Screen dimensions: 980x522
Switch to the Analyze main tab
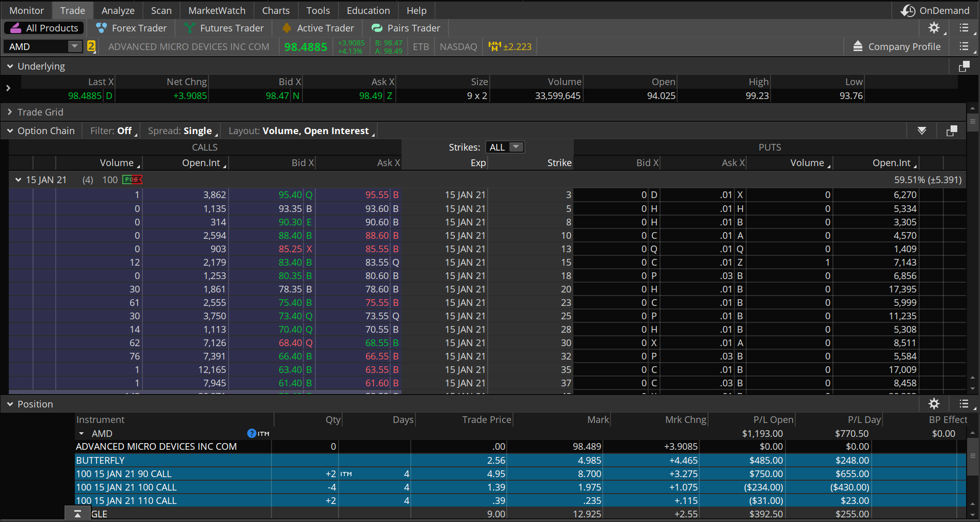tap(118, 10)
